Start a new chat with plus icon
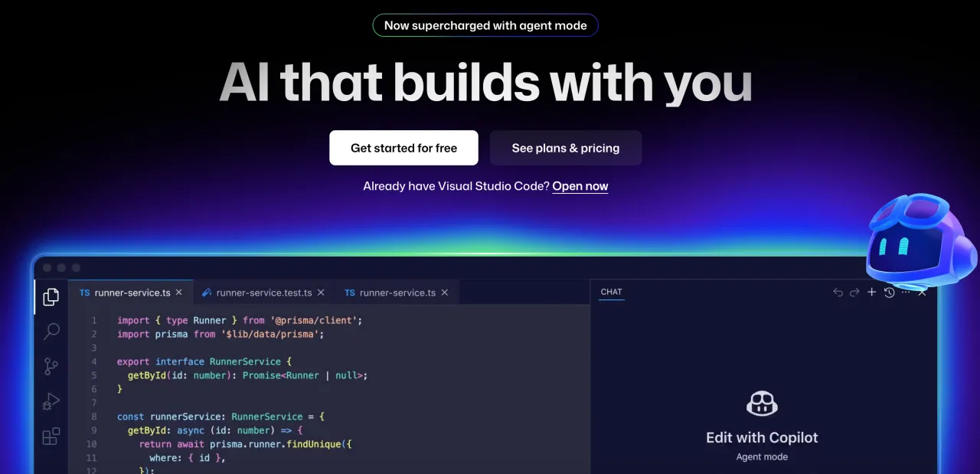 (x=871, y=293)
